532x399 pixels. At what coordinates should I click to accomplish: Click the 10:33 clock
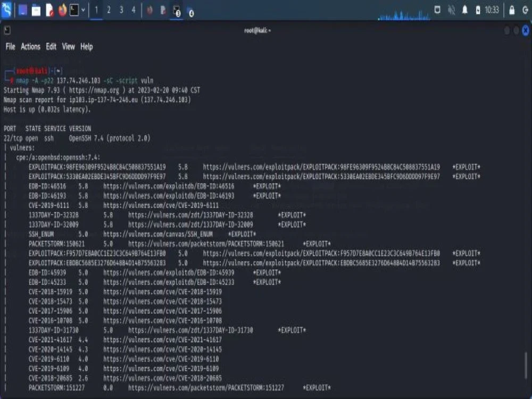point(492,10)
